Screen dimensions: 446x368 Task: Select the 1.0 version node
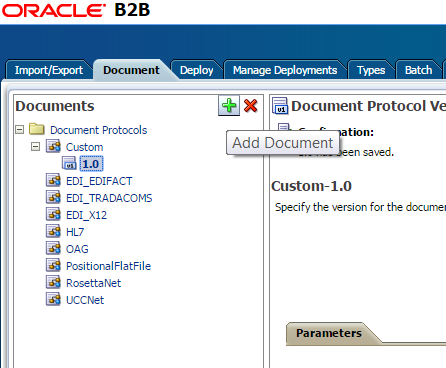click(91, 164)
